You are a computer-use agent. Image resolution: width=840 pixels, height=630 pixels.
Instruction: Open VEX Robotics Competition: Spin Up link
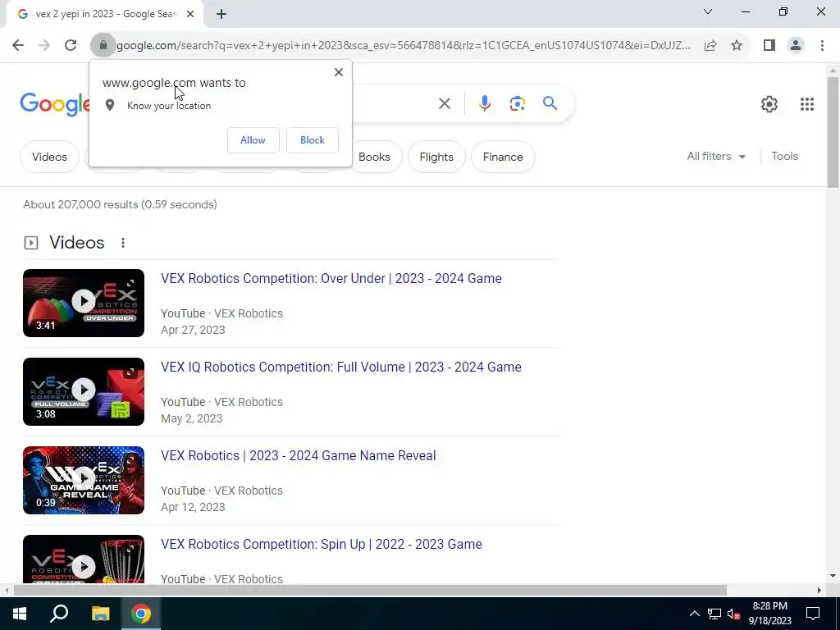pos(322,545)
